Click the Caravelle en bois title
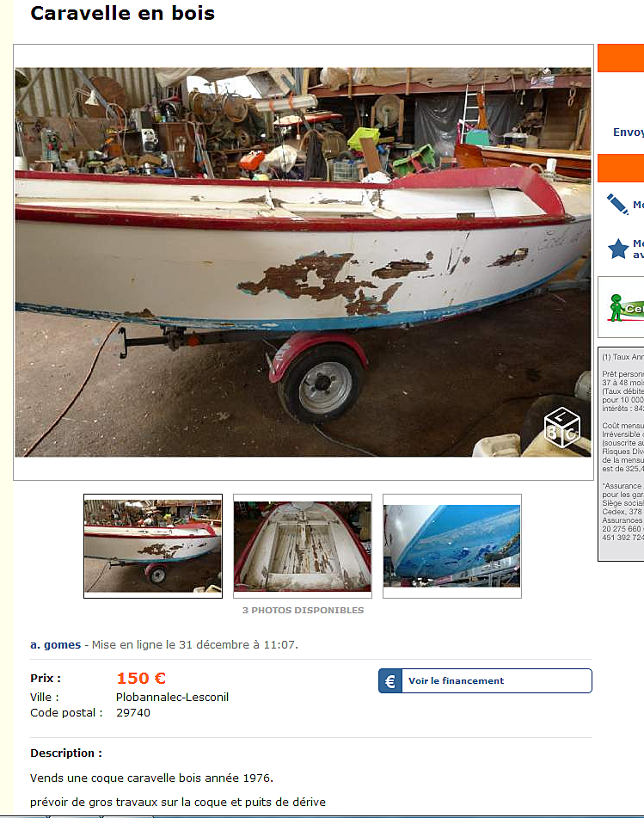This screenshot has width=644, height=818. coord(123,13)
